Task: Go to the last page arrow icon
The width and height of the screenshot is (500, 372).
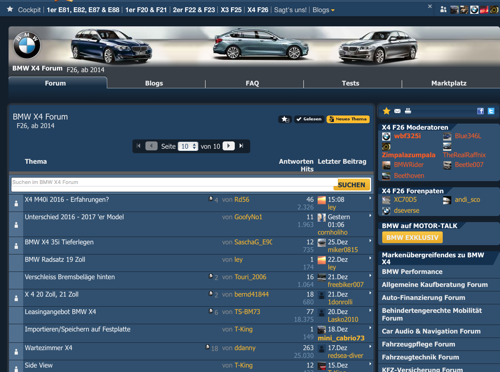Action: tap(241, 146)
